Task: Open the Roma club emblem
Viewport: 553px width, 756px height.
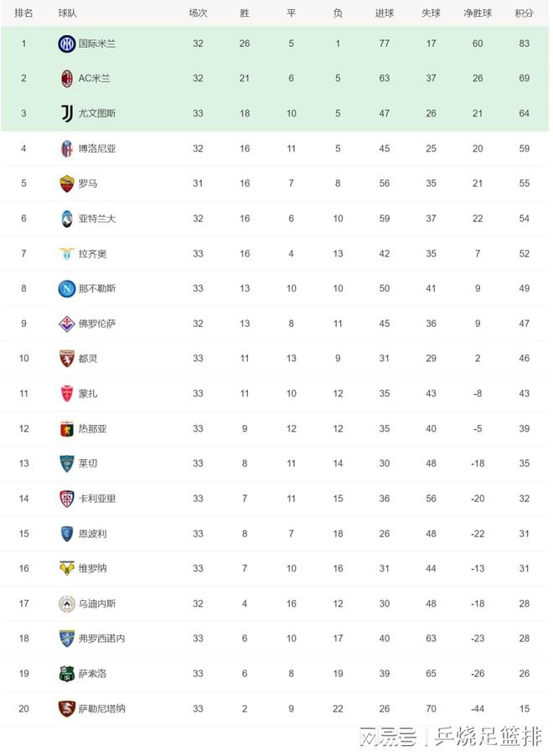Action: 66,184
